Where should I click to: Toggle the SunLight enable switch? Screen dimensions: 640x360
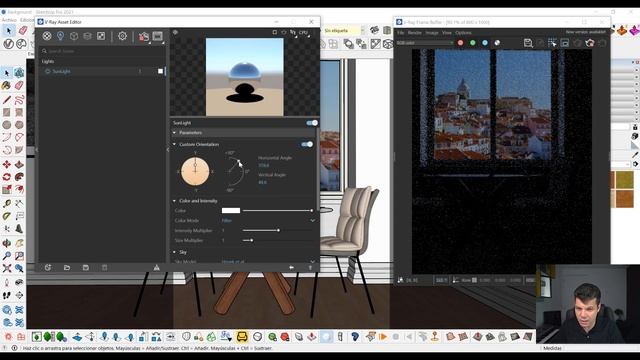312,123
